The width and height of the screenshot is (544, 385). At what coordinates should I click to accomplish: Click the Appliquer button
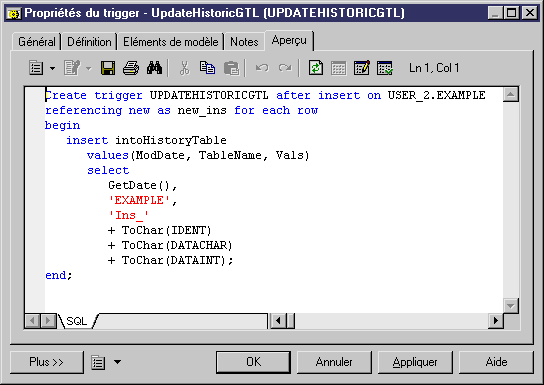415,362
